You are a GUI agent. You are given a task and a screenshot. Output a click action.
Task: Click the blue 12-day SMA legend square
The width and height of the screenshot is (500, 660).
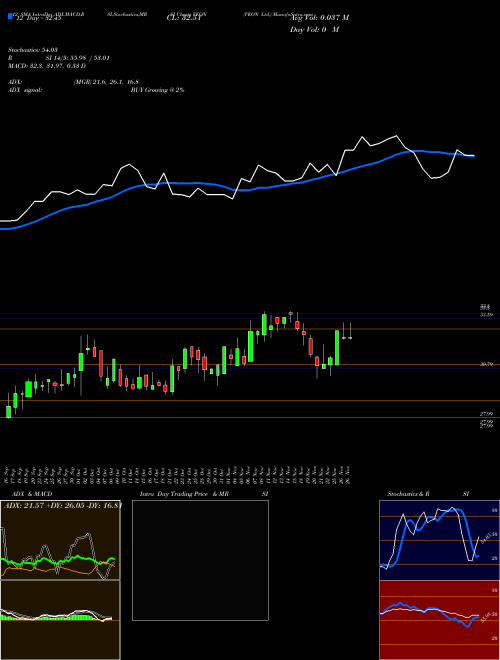pos(10,16)
